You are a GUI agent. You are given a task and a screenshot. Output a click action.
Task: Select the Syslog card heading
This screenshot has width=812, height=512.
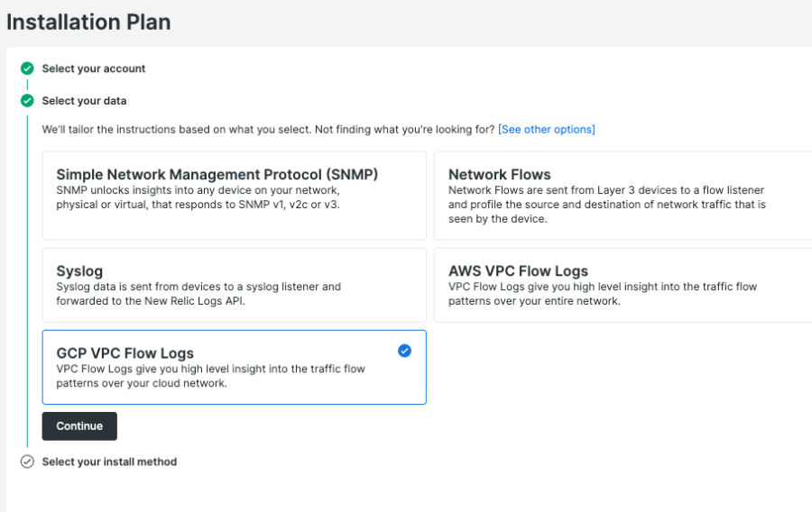(x=79, y=271)
